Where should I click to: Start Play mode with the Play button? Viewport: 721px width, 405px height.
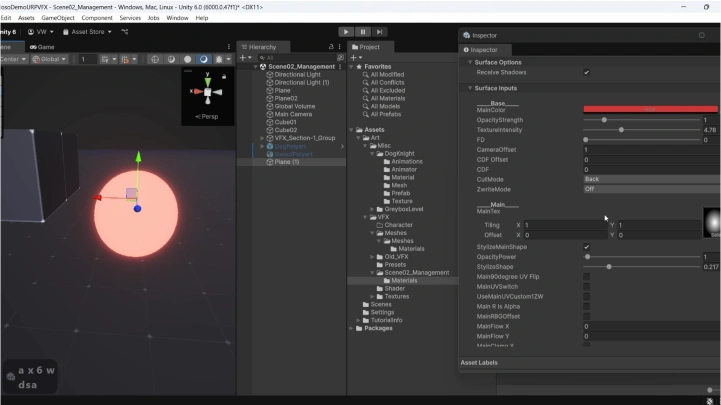(x=346, y=32)
